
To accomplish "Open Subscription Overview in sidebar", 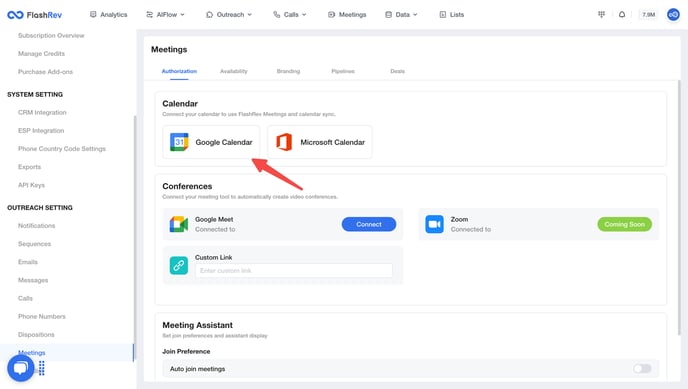I will point(51,36).
